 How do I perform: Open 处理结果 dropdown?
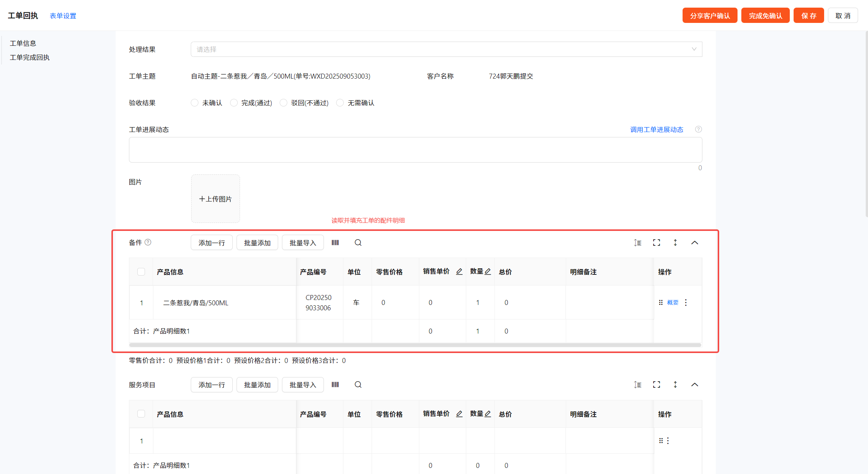446,49
